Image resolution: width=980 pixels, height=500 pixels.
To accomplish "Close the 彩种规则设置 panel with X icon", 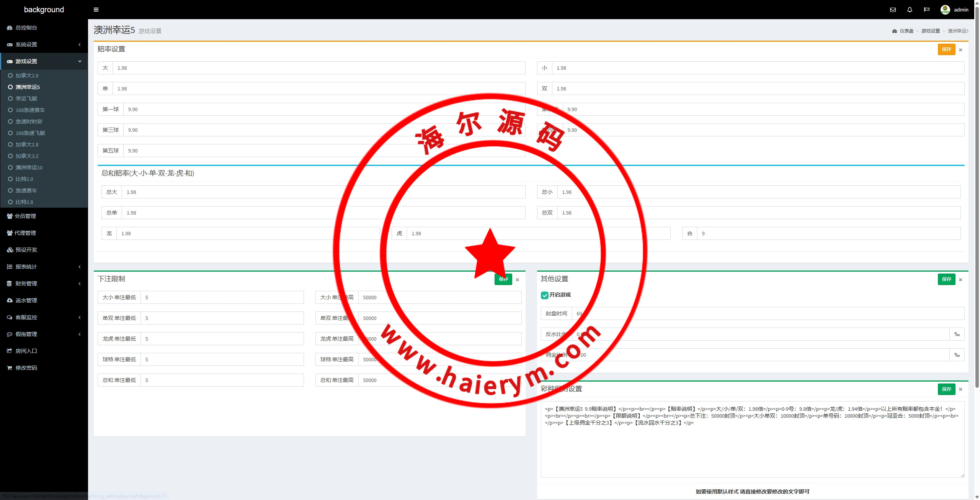I will pyautogui.click(x=960, y=389).
